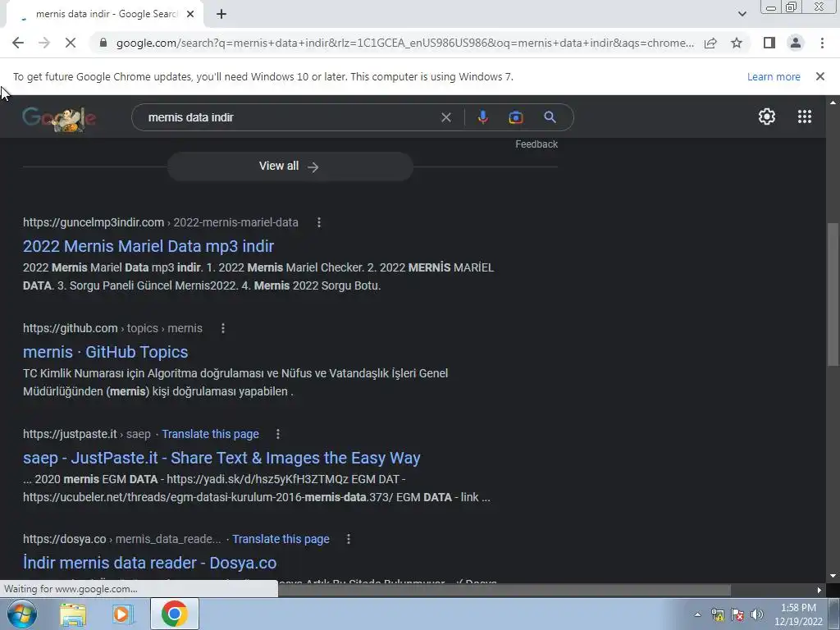Click the horizontal scrollbar right arrow
The width and height of the screenshot is (840, 630).
pyautogui.click(x=819, y=590)
